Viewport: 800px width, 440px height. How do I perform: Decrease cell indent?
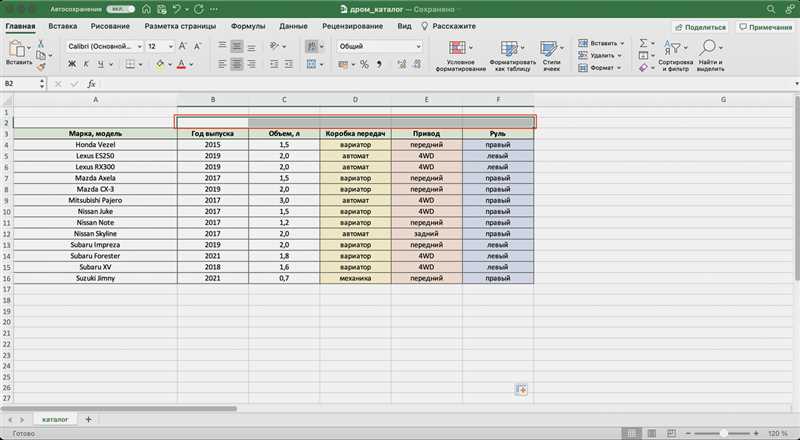[x=274, y=64]
